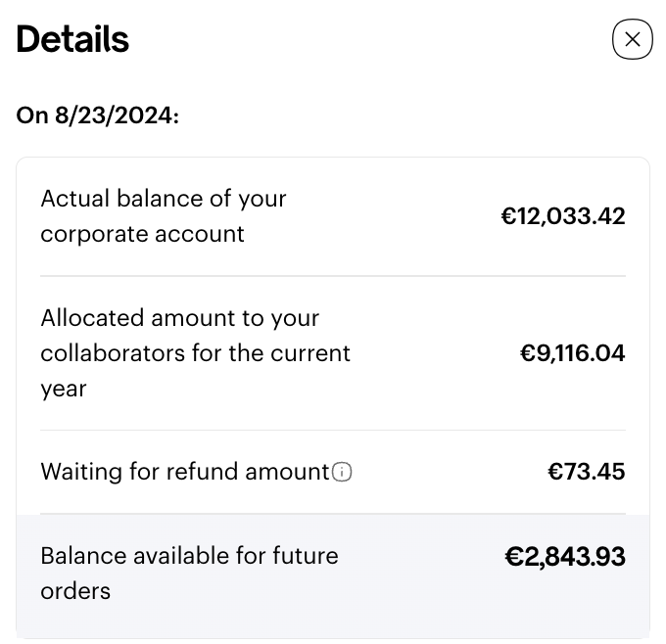Click 'Balance available for future' text line

pyautogui.click(x=189, y=556)
